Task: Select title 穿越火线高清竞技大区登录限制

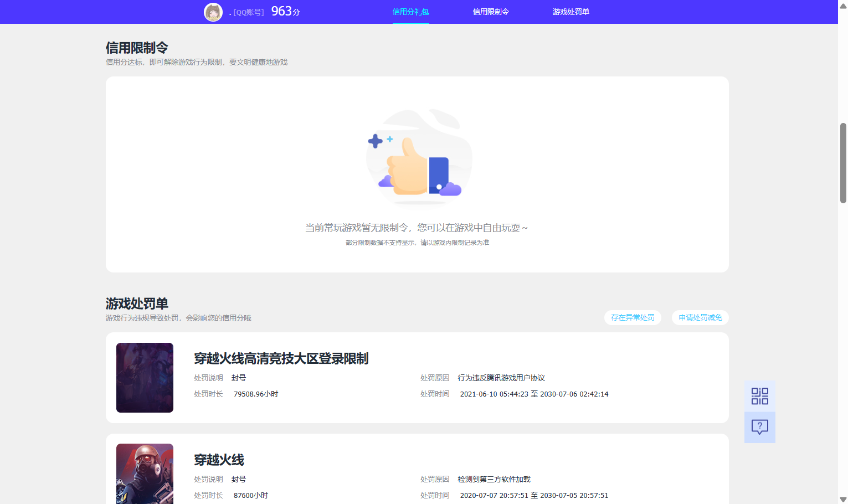Action: (x=281, y=358)
